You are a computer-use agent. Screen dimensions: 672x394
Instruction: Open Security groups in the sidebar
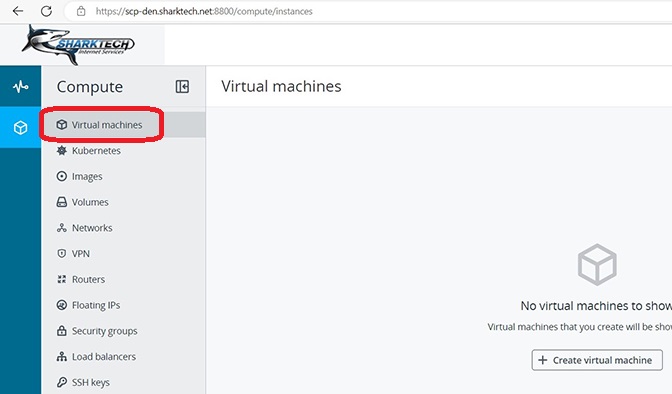click(123, 331)
